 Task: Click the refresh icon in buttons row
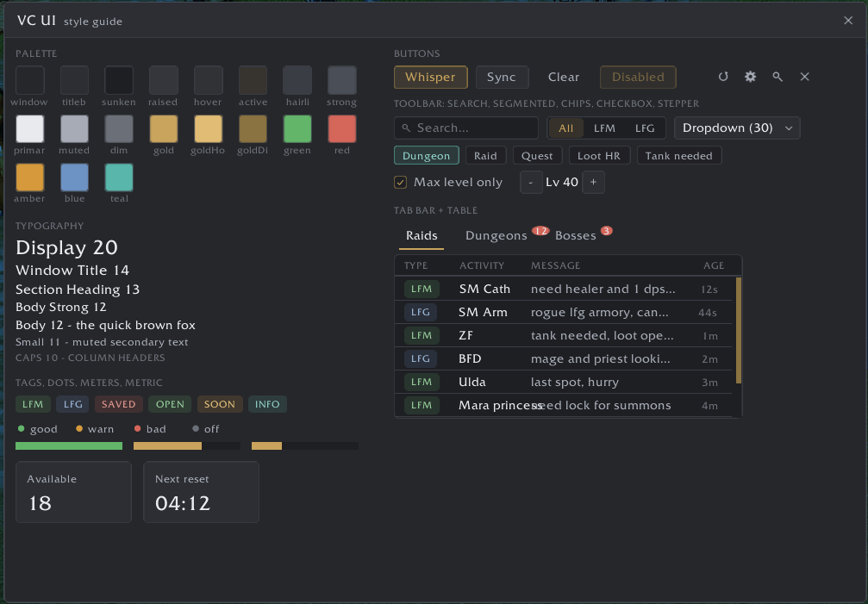point(723,77)
